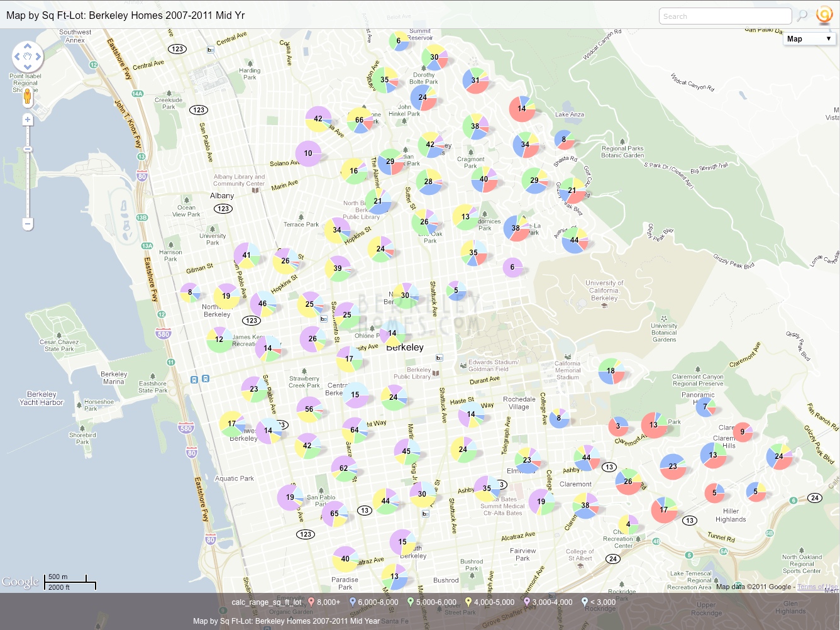Click the 'Albany' city label
This screenshot has width=840, height=630.
coord(222,196)
